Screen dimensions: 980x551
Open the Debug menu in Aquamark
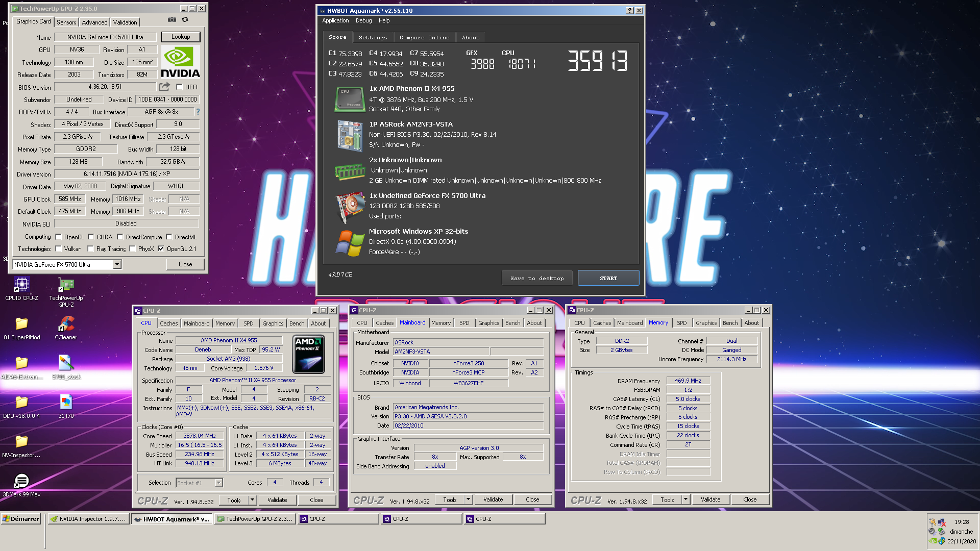pyautogui.click(x=363, y=20)
